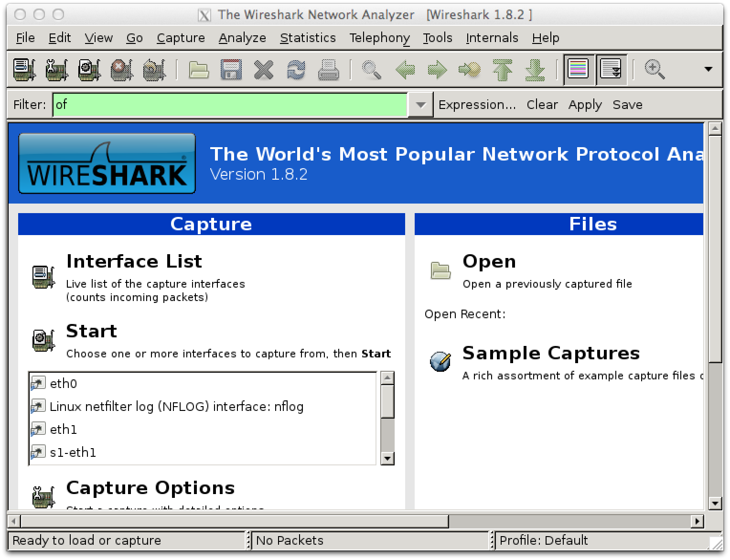Clear the display filter

(x=542, y=105)
